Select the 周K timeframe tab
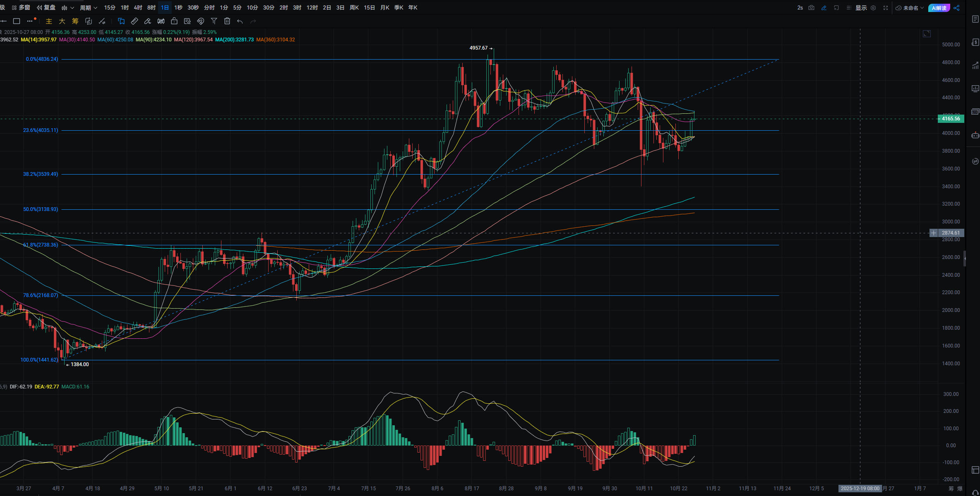Screen dimensions: 980x496 (x=354, y=8)
